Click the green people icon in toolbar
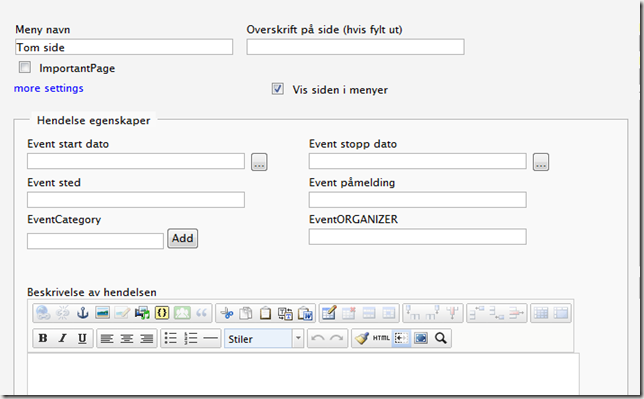 coord(182,313)
